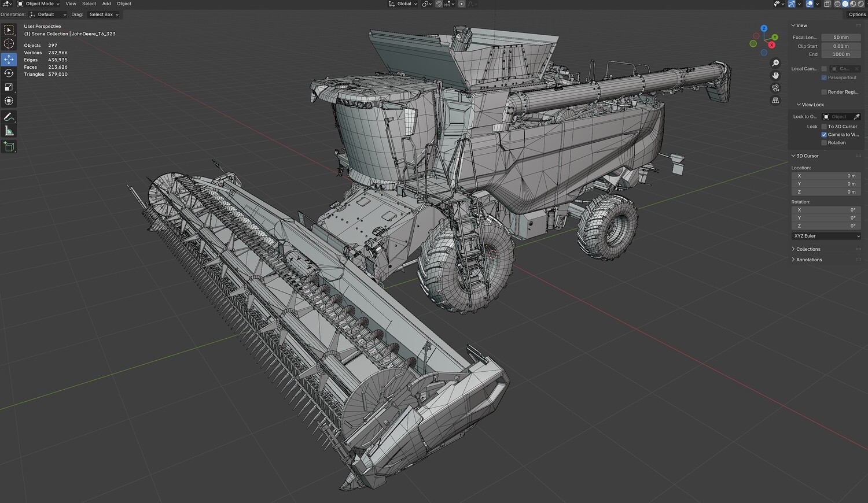Enable Local Camera checkbox

[x=824, y=69]
